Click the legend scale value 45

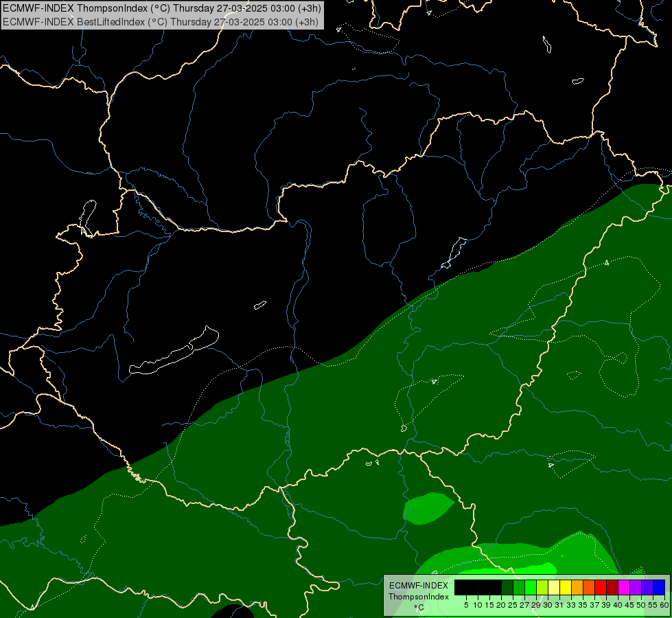coord(630,605)
